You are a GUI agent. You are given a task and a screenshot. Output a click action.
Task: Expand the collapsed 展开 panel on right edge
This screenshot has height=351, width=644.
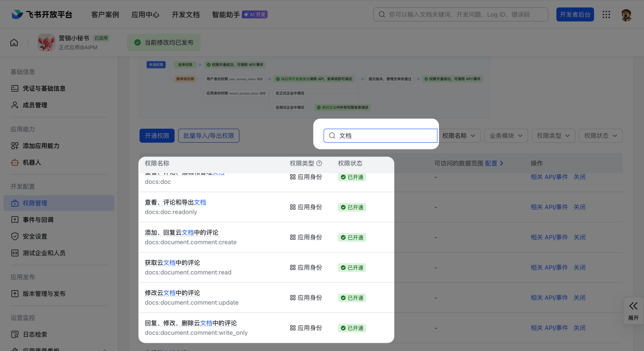click(633, 311)
